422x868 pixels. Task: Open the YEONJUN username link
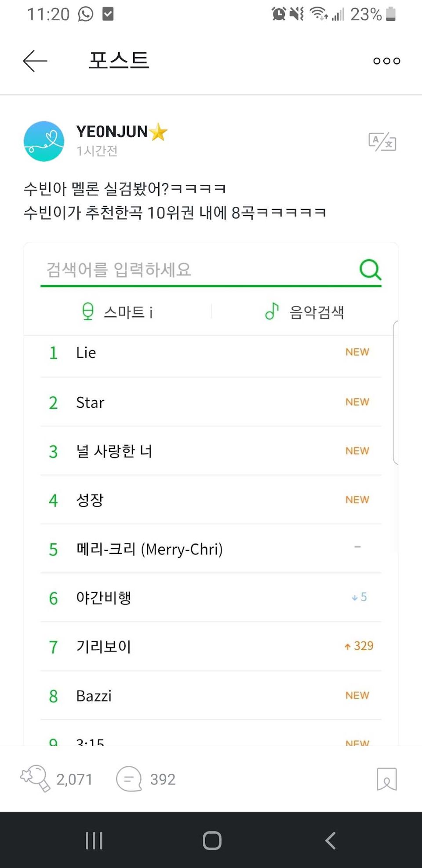point(112,132)
